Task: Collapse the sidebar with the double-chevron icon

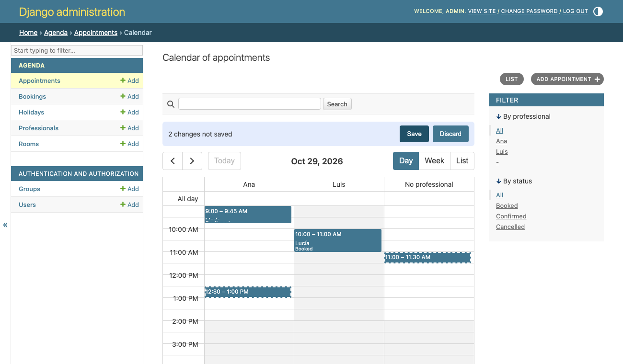Action: pos(5,225)
